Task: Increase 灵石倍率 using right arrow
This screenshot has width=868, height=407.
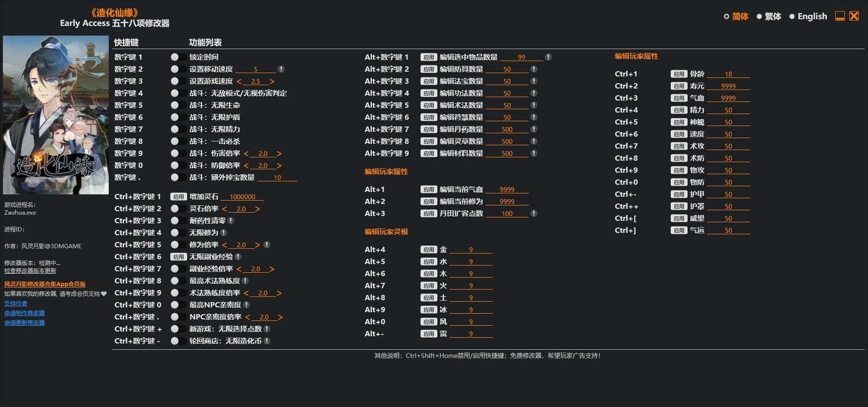Action: 257,209
